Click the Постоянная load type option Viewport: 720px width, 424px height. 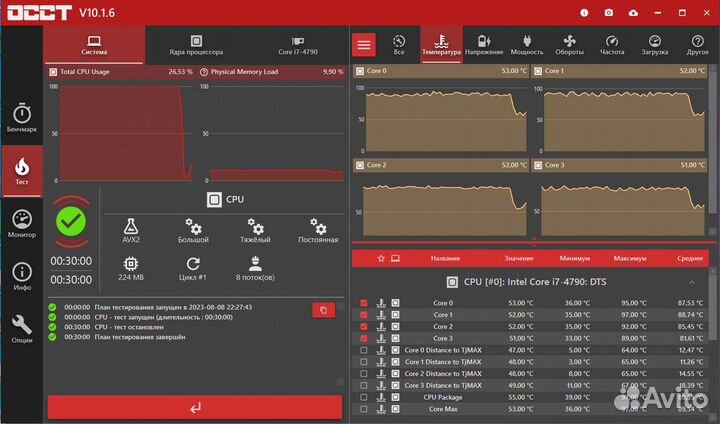tap(318, 231)
